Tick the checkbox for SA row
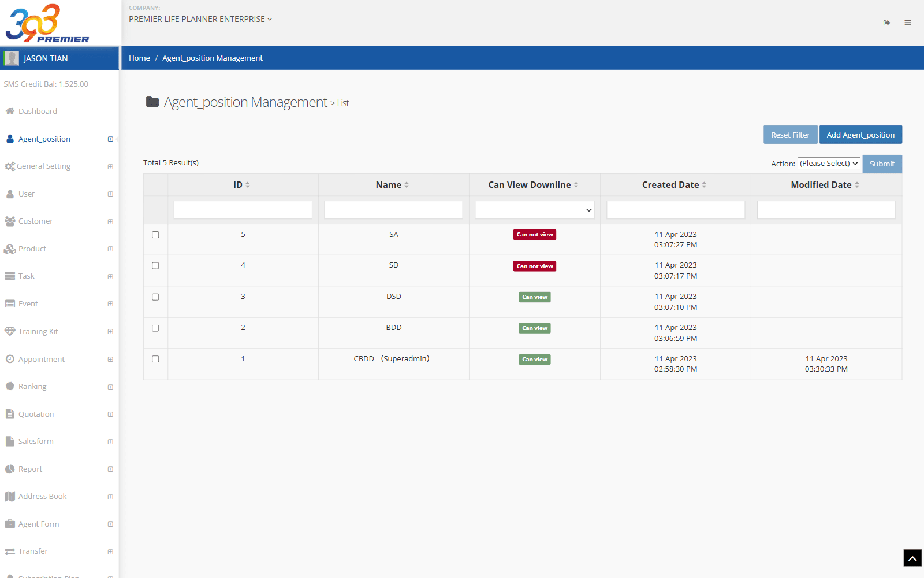This screenshot has width=924, height=578. click(x=155, y=235)
